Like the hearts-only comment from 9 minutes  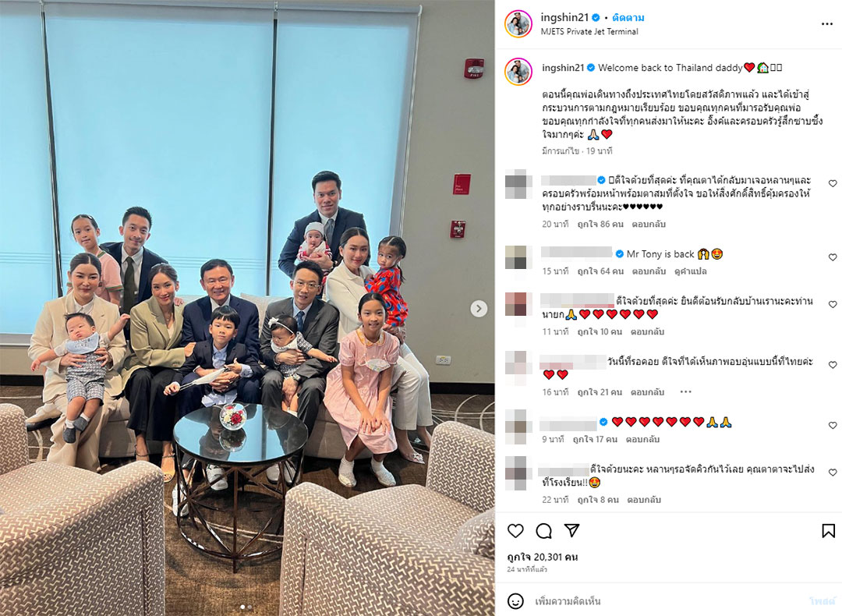(833, 425)
